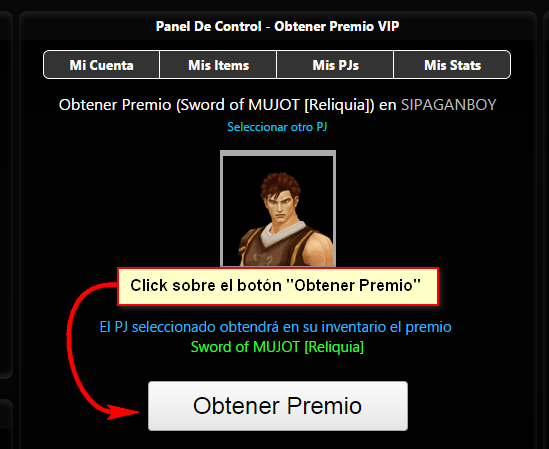The width and height of the screenshot is (549, 449).
Task: Click the upper left neighboring panel edge
Action: (x=6, y=194)
